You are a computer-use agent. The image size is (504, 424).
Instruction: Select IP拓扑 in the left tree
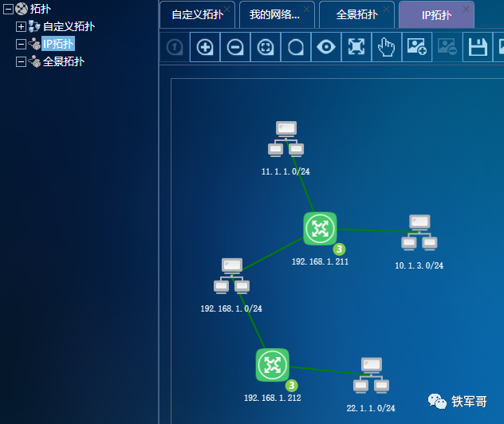(x=58, y=44)
